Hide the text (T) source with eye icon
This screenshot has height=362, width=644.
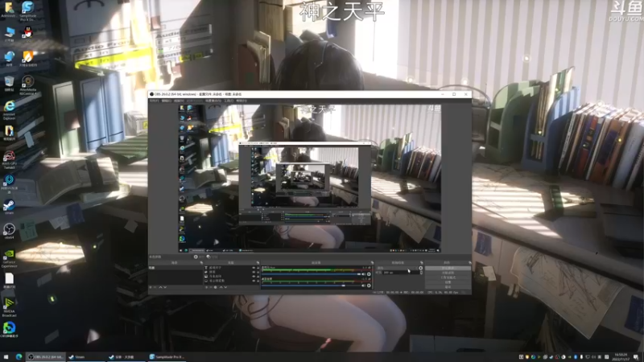point(254,268)
